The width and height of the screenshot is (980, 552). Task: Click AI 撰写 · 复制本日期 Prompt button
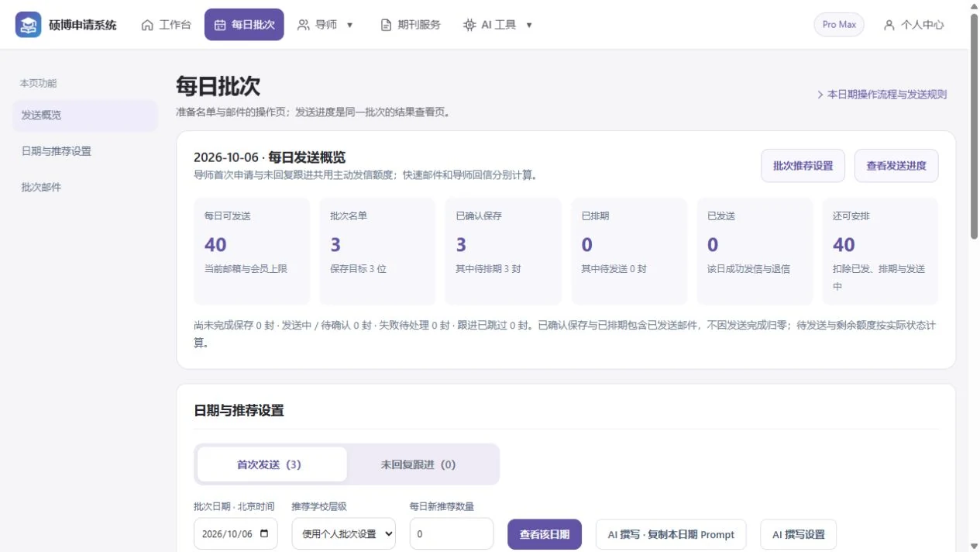tap(671, 534)
